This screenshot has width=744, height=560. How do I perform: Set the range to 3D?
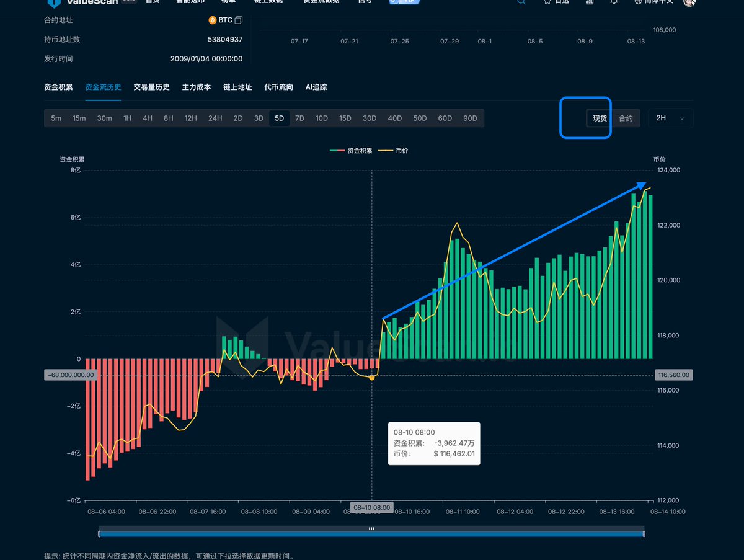(259, 118)
